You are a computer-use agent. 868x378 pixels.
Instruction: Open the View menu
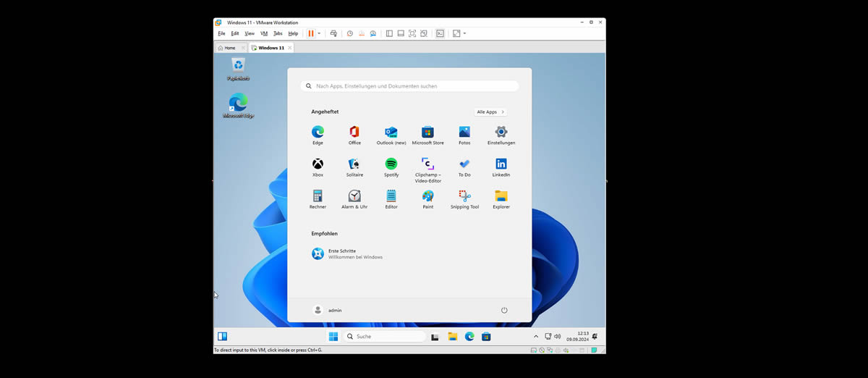coord(250,33)
